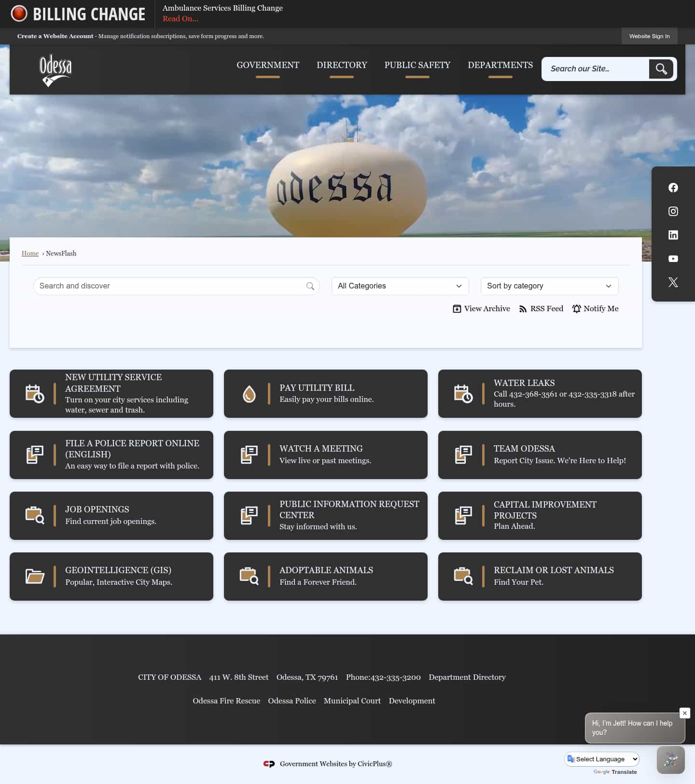Click the Create a Website Account link
This screenshot has width=695, height=784.
click(x=56, y=36)
